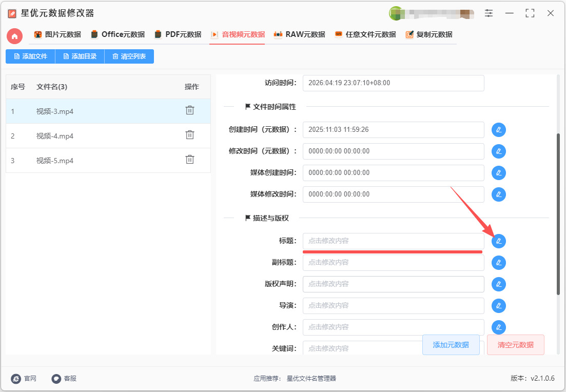This screenshot has height=392, width=566.
Task: Open the 任意文件元数据 tab
Action: point(365,35)
